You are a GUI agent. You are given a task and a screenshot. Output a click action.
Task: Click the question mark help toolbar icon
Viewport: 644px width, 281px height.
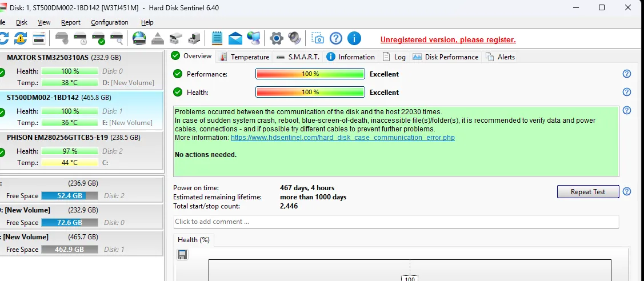point(336,39)
